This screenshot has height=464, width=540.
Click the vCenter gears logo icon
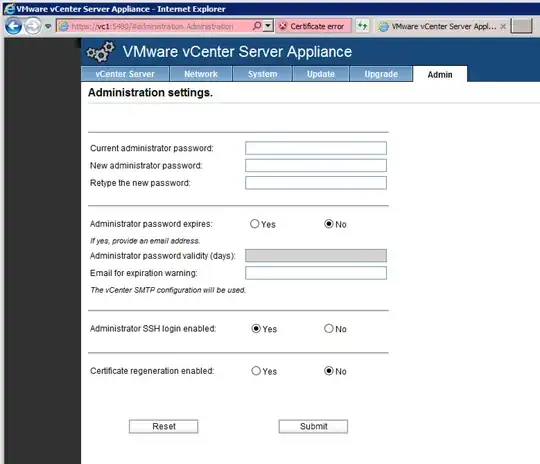(x=100, y=52)
